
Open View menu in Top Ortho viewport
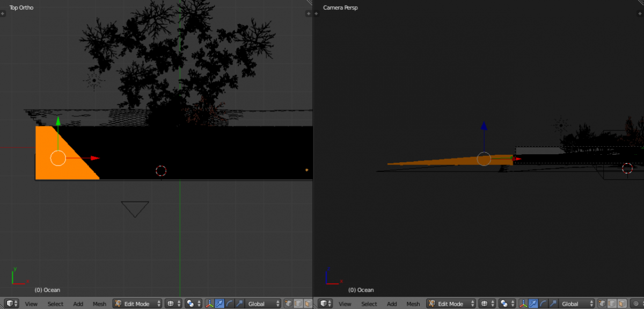(31, 304)
